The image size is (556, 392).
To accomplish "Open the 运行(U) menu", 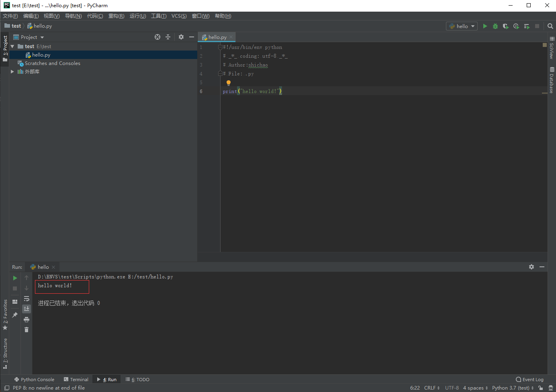I will click(138, 16).
